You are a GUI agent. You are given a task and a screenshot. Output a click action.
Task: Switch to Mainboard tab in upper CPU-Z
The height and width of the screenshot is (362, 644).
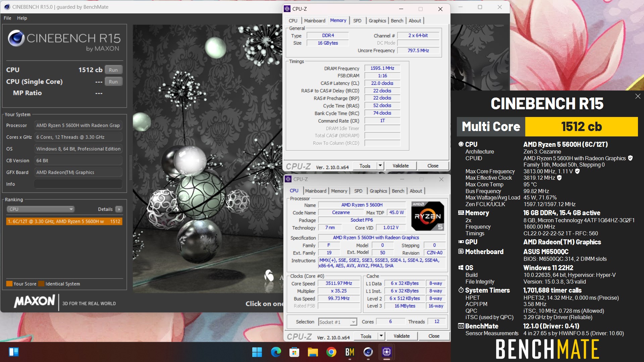(315, 21)
